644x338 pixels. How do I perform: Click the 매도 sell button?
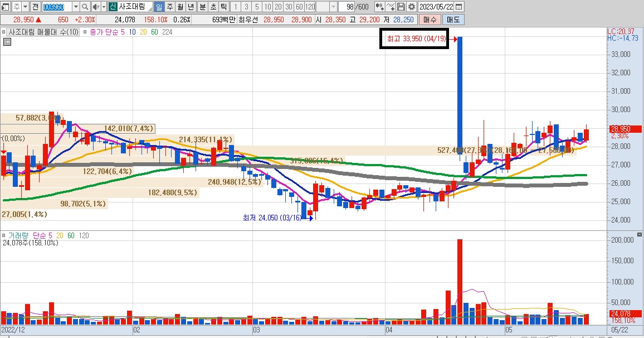pyautogui.click(x=453, y=20)
